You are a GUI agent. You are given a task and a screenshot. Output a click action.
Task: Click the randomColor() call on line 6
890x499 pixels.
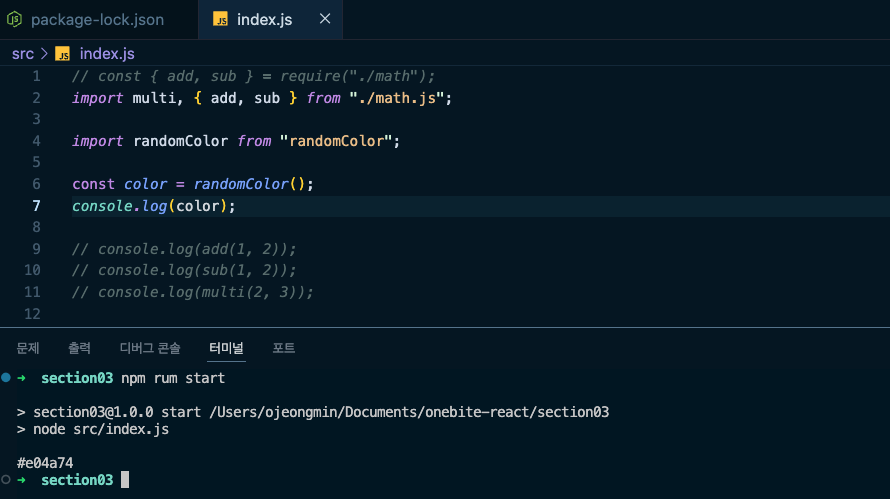249,184
